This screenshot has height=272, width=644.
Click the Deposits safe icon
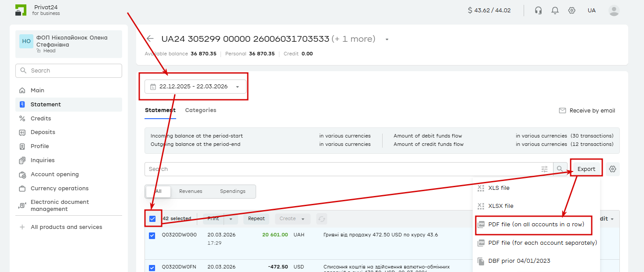coord(22,132)
